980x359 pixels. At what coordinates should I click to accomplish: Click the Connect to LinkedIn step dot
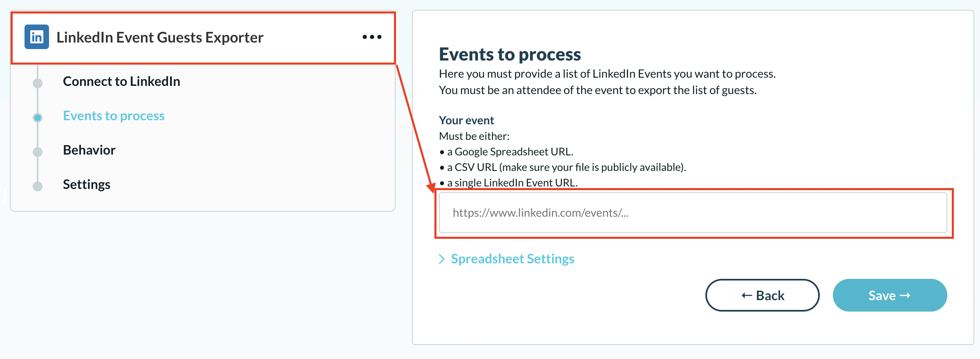38,83
